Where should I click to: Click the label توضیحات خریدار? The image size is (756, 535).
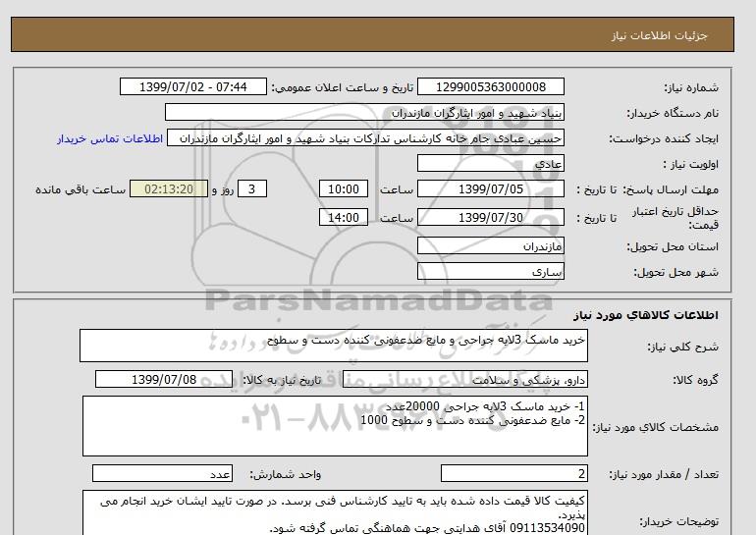pos(678,521)
